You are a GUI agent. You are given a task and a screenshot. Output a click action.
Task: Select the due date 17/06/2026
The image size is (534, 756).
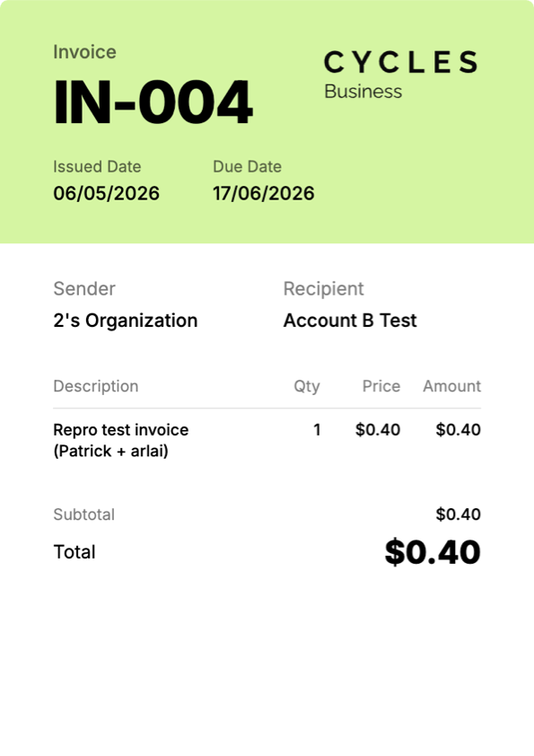263,193
